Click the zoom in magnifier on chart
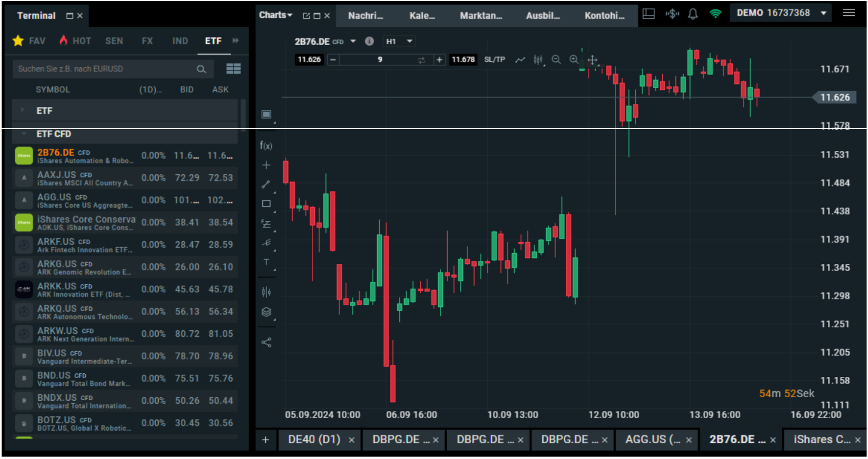 (574, 60)
